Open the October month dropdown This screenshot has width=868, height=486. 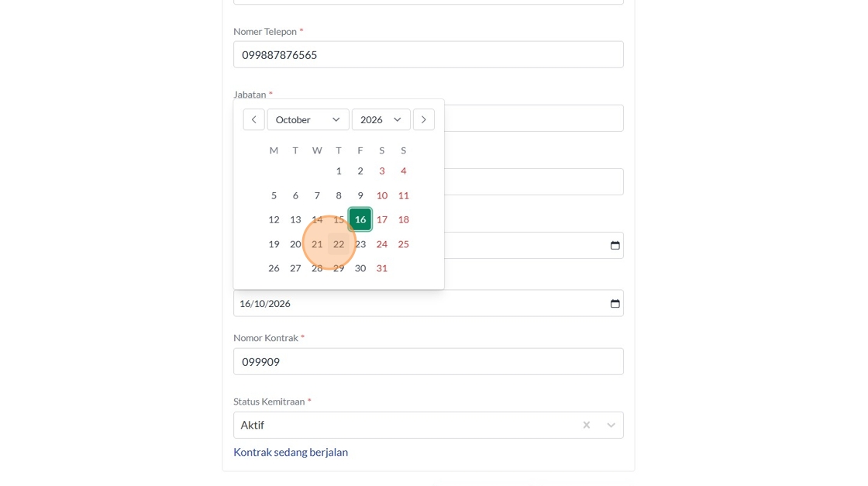pos(308,119)
